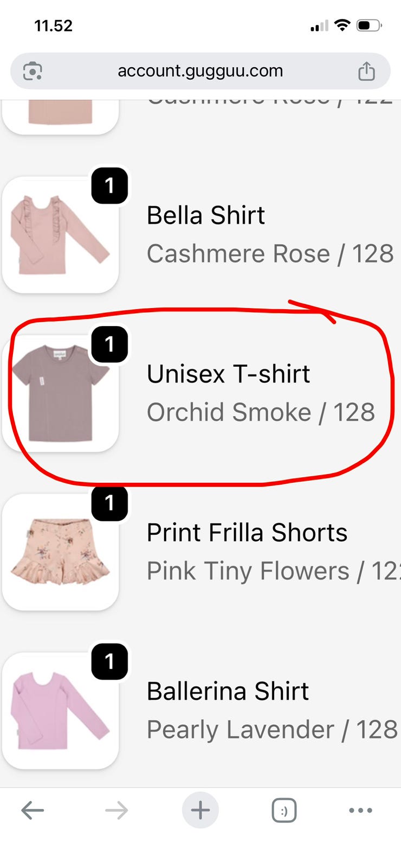Open the tab switcher icon

(x=284, y=810)
